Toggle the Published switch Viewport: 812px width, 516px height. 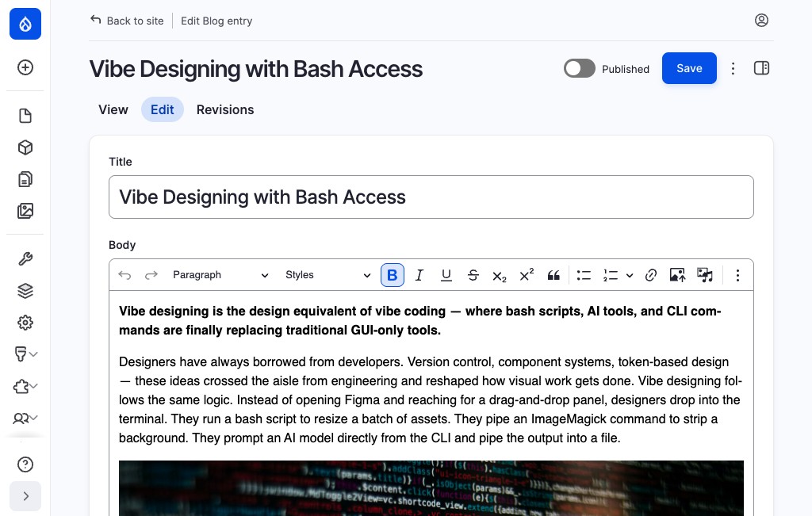point(580,68)
